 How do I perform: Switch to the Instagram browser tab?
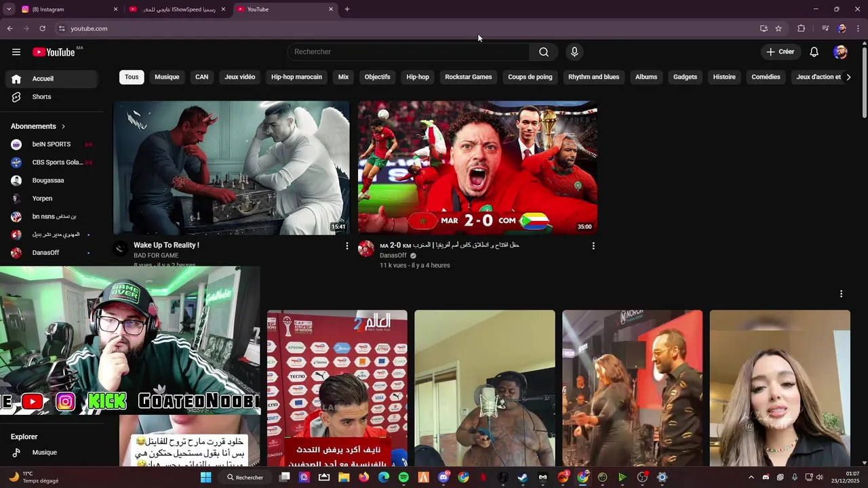(x=68, y=9)
